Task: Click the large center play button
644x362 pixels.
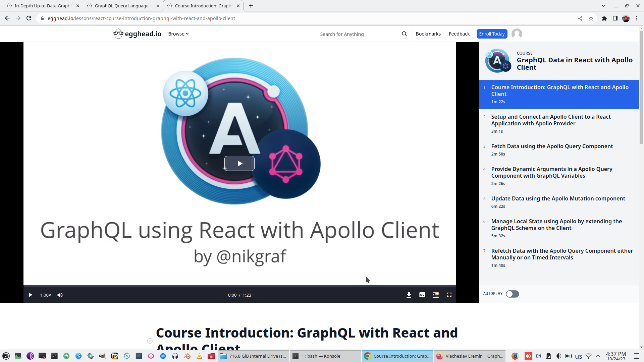Action: (x=239, y=164)
